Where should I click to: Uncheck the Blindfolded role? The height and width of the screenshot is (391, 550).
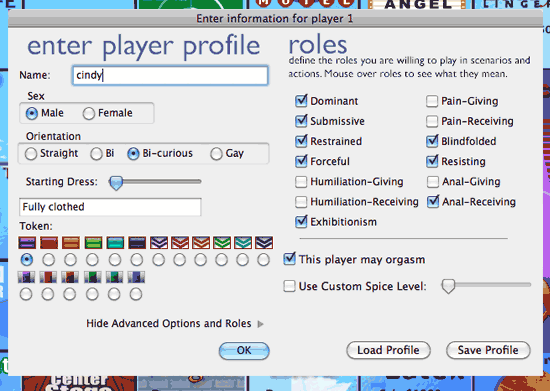click(432, 141)
